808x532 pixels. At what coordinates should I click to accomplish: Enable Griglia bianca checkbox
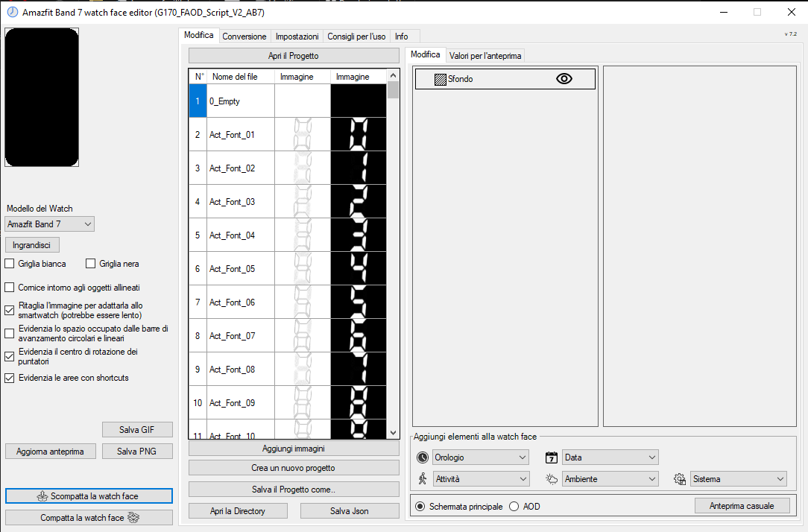9,264
